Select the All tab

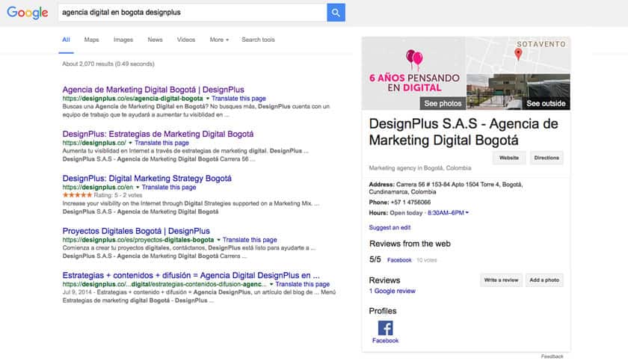pyautogui.click(x=66, y=40)
